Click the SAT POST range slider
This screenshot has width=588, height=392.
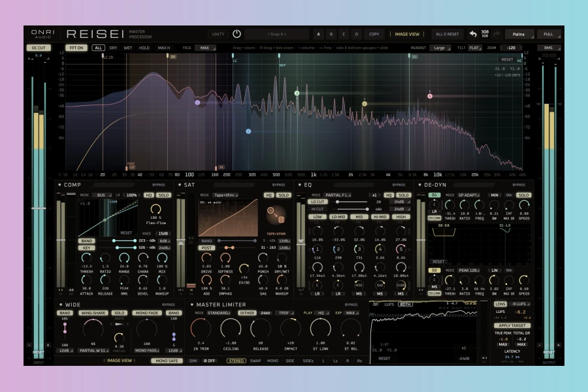(x=229, y=248)
